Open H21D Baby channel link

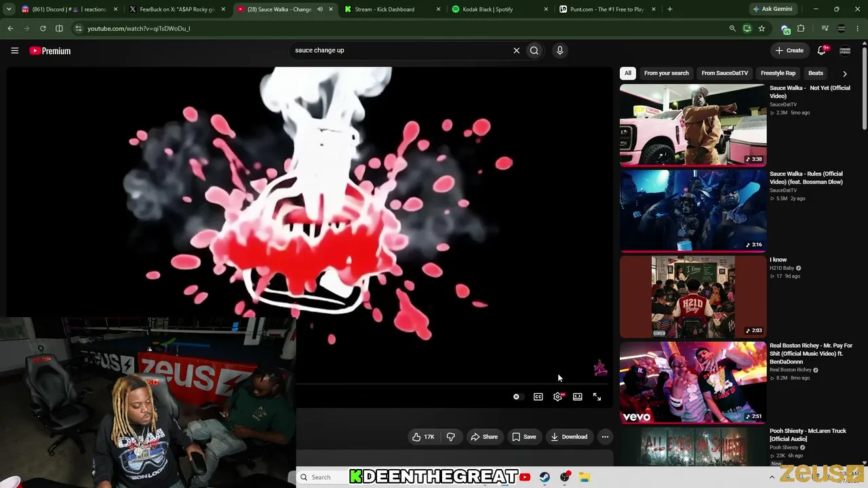click(x=782, y=268)
